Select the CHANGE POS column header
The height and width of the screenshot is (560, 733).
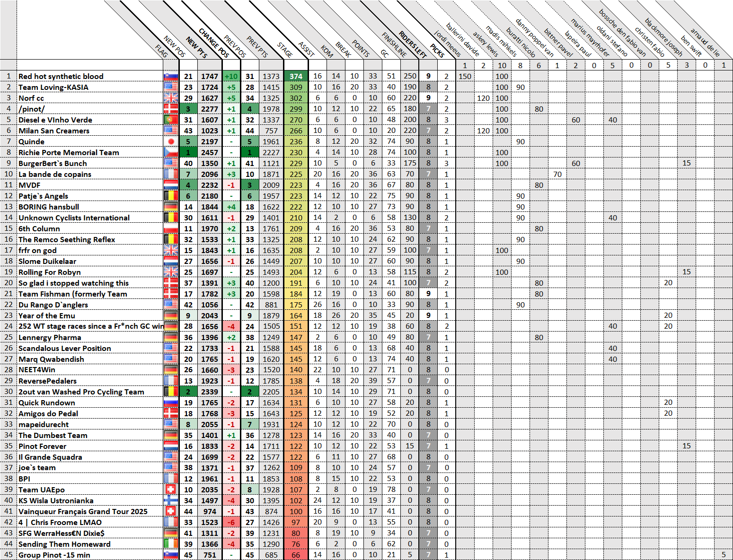[214, 43]
